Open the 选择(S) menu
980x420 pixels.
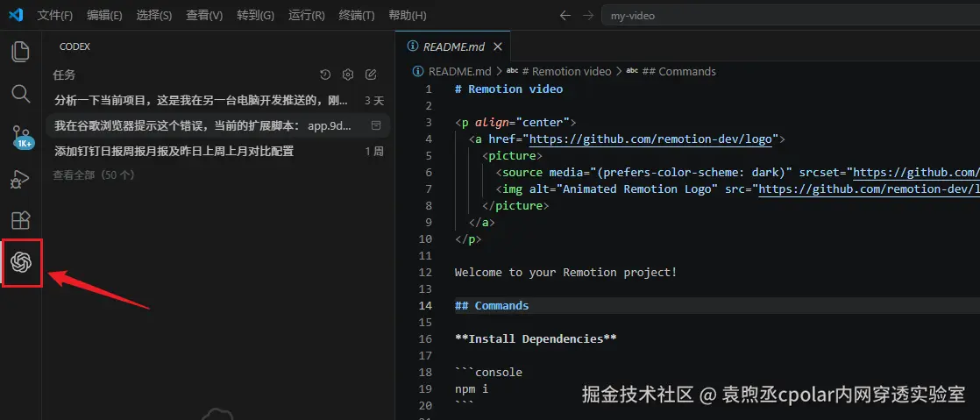(x=153, y=15)
